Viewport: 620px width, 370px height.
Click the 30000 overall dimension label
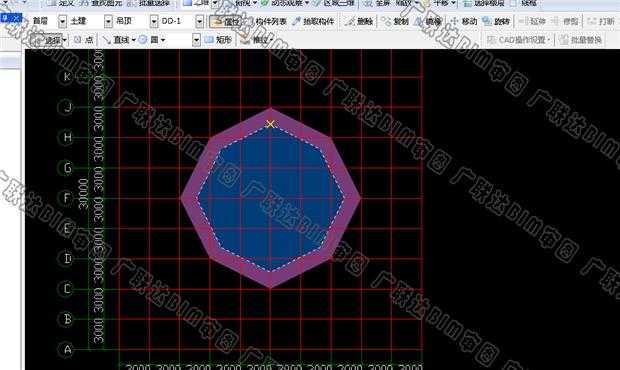tap(83, 193)
